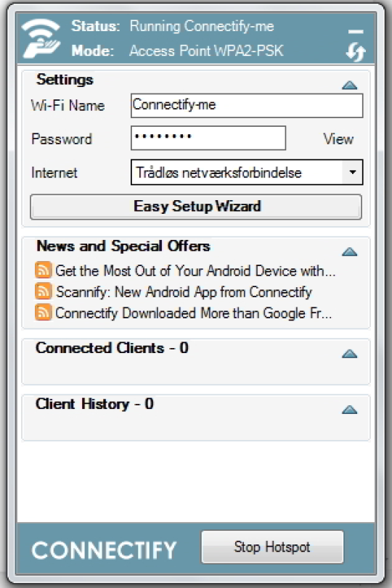Click the Password input field
Viewport: 392px width, 588px height.
coord(208,138)
